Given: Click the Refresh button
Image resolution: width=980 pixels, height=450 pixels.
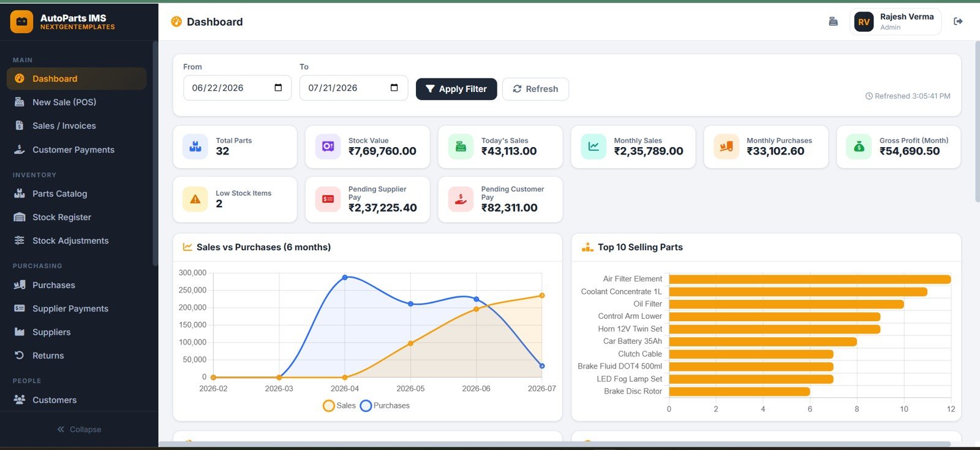Looking at the screenshot, I should tap(535, 89).
